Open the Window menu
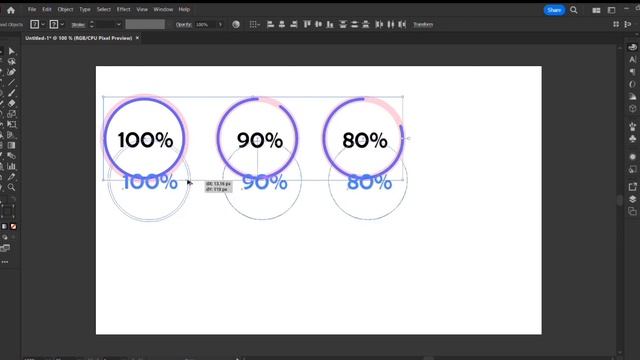The image size is (640, 360). pyautogui.click(x=163, y=9)
